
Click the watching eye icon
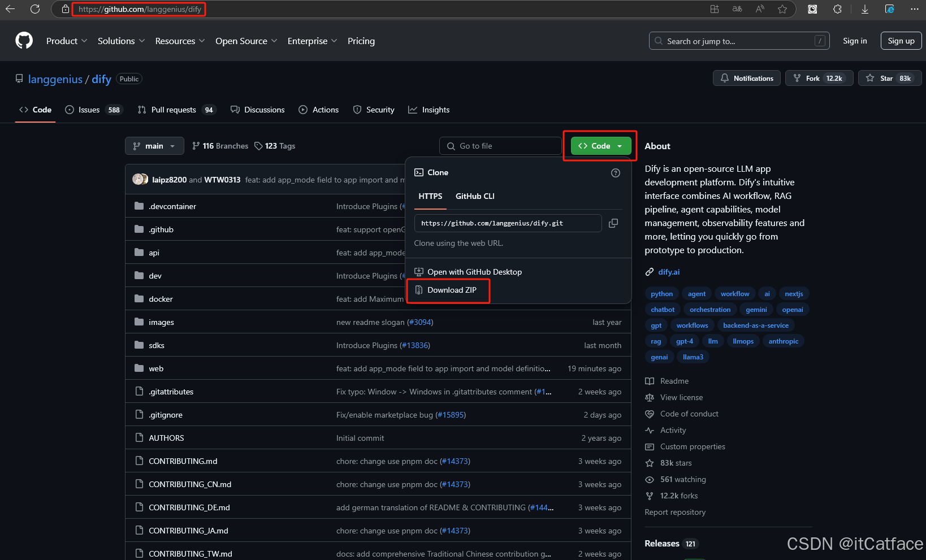tap(650, 480)
